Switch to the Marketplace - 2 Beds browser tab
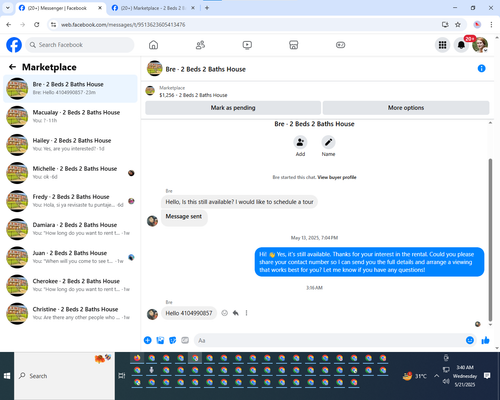This screenshot has width=500, height=400. 153,8
